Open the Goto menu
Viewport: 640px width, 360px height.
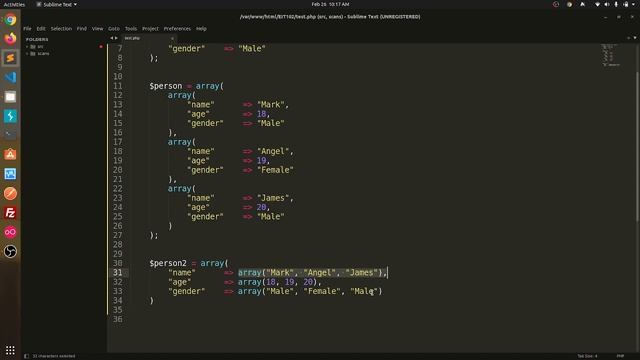[114, 29]
